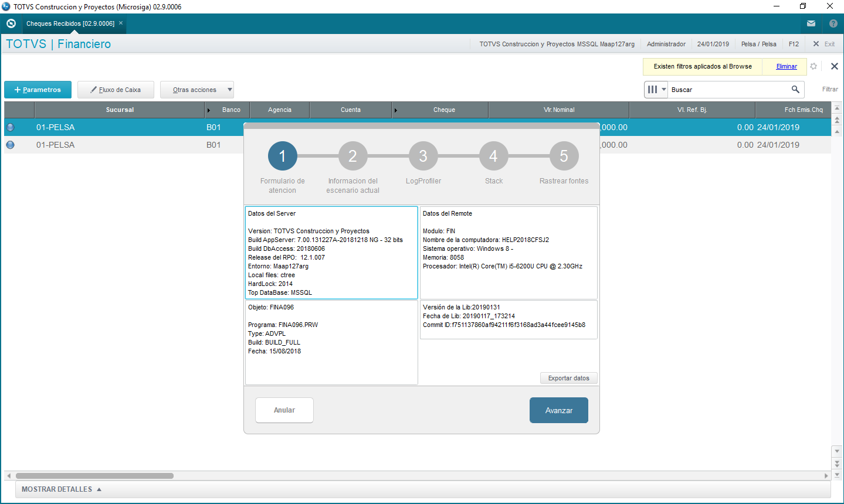This screenshot has width=844, height=504.
Task: Close the browse using the X beside the gear
Action: [835, 66]
